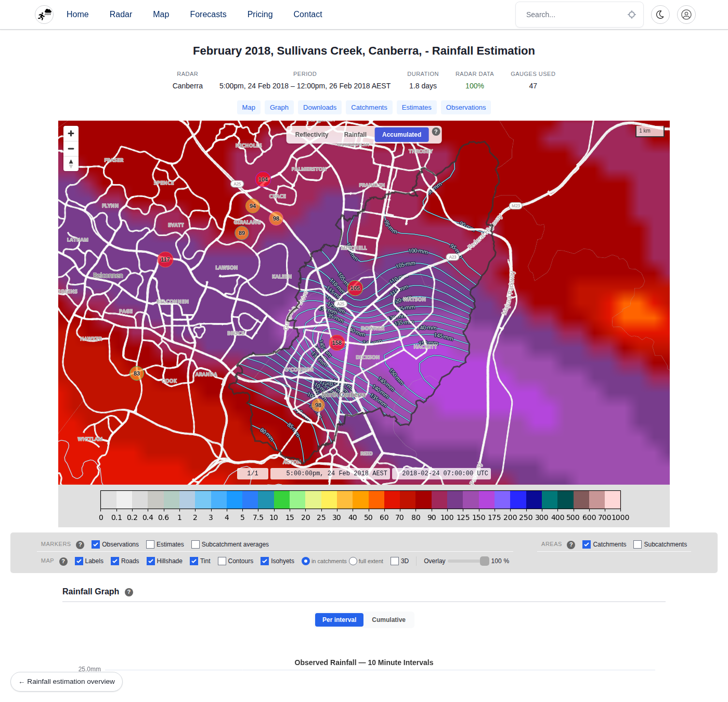Image resolution: width=728 pixels, height=702 pixels.
Task: Switch map to Reflectivity tab
Action: pos(312,135)
